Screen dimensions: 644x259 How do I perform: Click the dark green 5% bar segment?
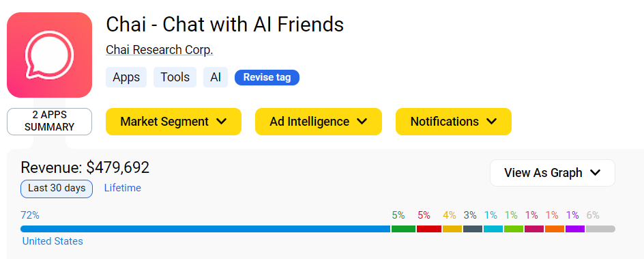[403, 229]
